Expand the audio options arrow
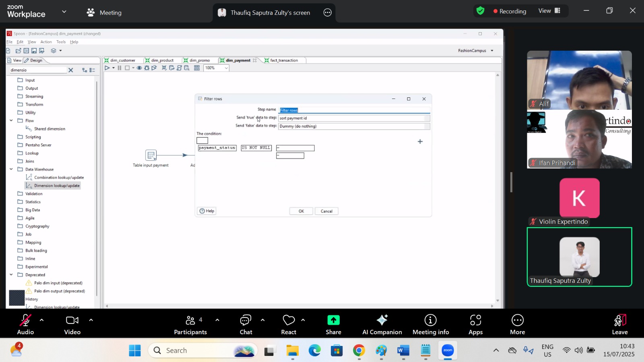This screenshot has width=644, height=362. tap(41, 320)
